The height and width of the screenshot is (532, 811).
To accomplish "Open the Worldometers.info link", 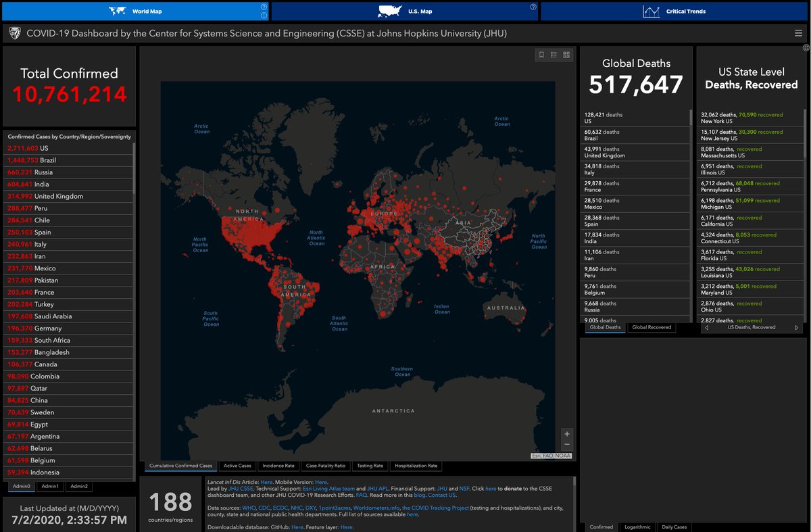I will point(375,508).
